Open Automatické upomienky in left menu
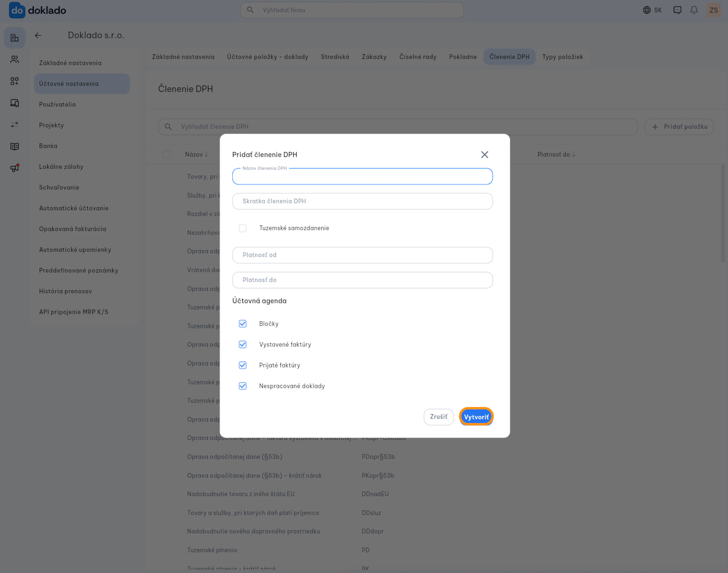Image resolution: width=728 pixels, height=573 pixels. [x=82, y=250]
